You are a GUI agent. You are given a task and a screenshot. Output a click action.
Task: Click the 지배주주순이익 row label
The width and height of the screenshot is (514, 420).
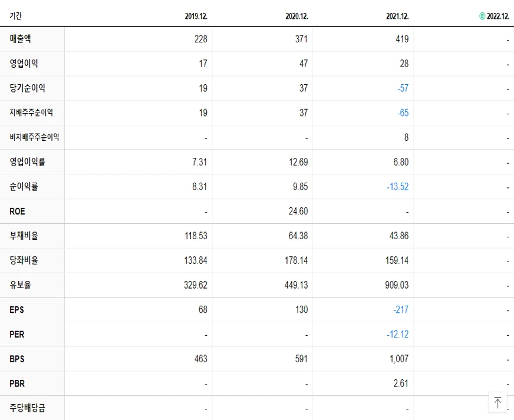tap(31, 113)
